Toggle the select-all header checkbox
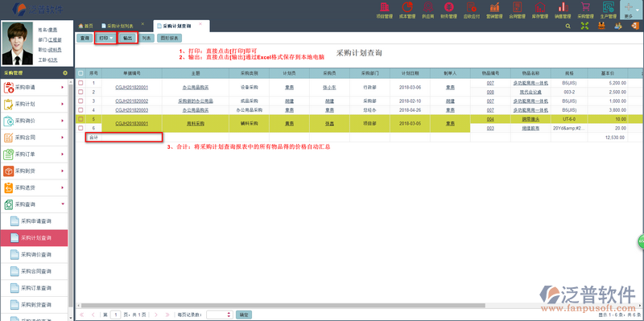Image resolution: width=644 pixels, height=321 pixels. click(80, 73)
